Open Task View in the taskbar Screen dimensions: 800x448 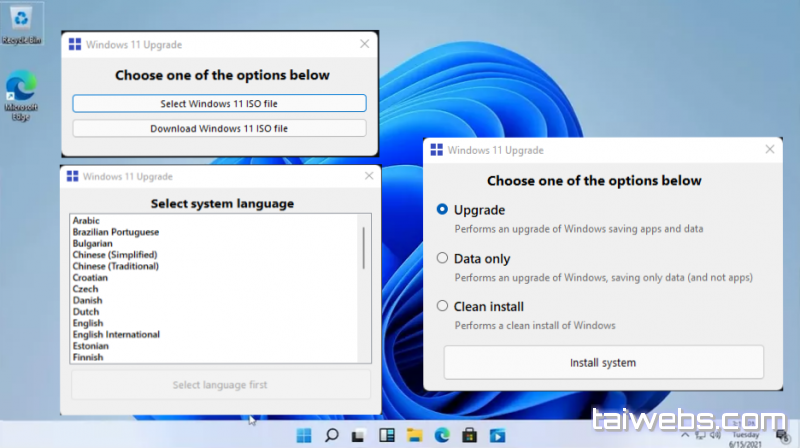point(359,435)
